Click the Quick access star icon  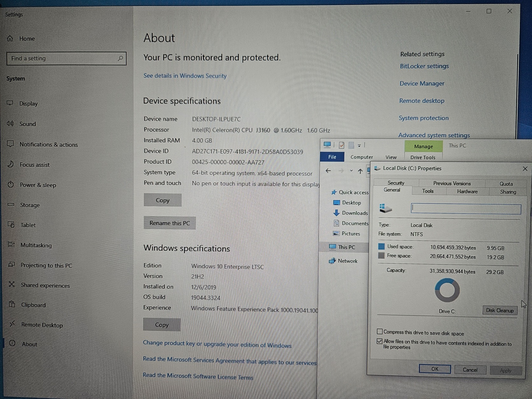(334, 192)
